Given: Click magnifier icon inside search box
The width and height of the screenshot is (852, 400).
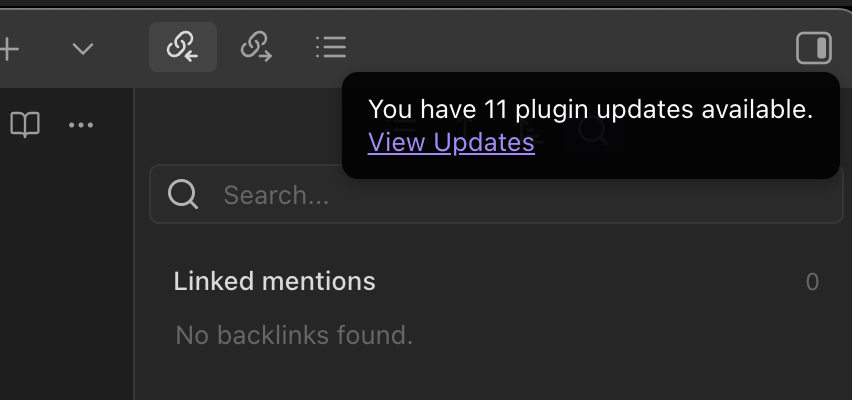Looking at the screenshot, I should [x=183, y=194].
